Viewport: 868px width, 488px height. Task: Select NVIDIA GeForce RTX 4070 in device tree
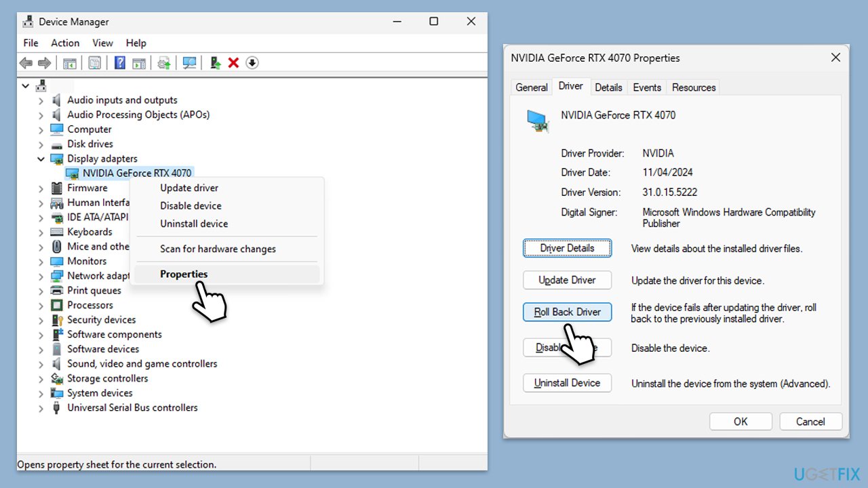click(137, 174)
